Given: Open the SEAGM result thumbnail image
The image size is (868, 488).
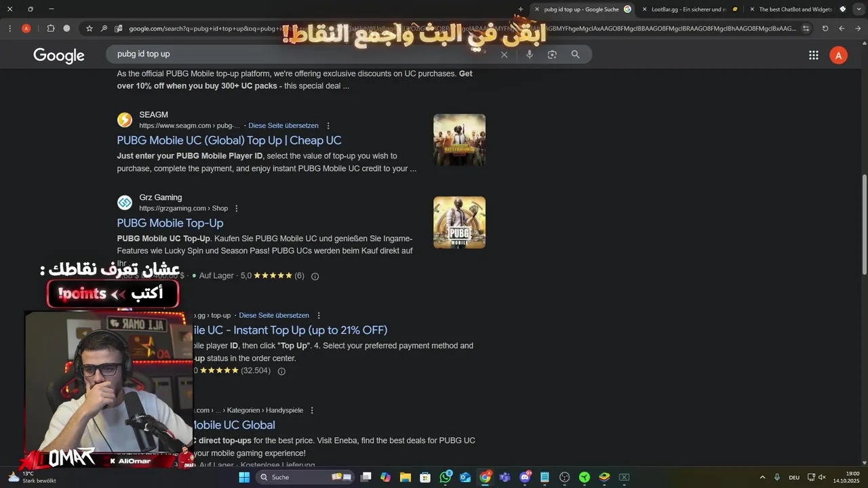Looking at the screenshot, I should click(459, 140).
